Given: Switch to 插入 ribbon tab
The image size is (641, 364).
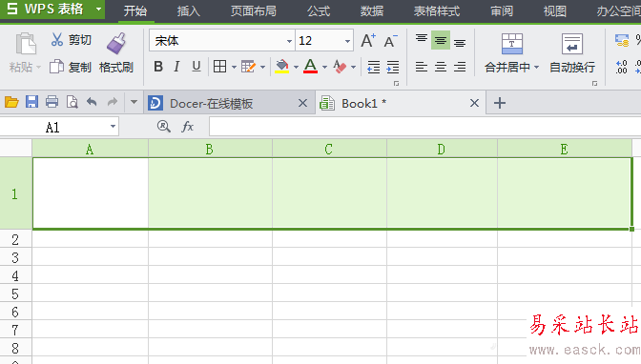Looking at the screenshot, I should click(189, 11).
